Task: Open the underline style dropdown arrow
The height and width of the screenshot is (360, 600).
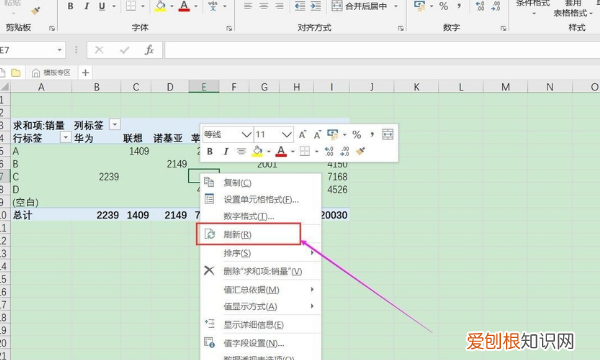Action: (x=114, y=6)
